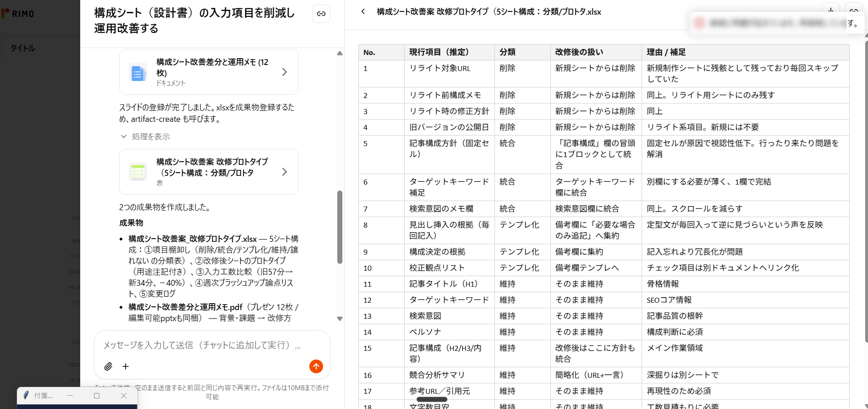Viewport: 868px width, 409px height.
Task: Select the No. column header
Action: tap(381, 52)
